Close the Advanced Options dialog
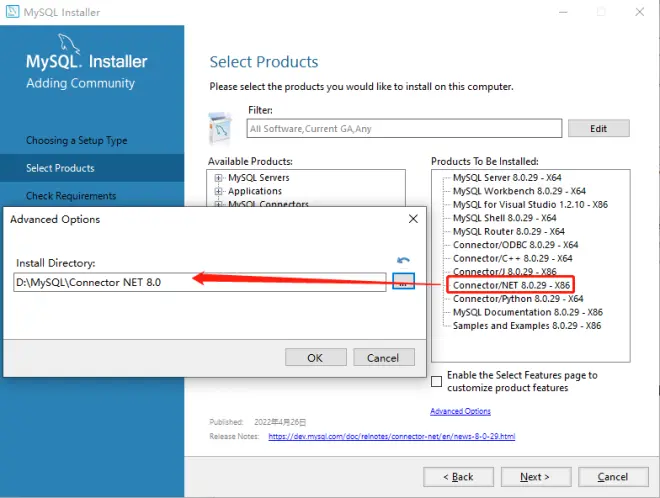The image size is (660, 498). [413, 219]
